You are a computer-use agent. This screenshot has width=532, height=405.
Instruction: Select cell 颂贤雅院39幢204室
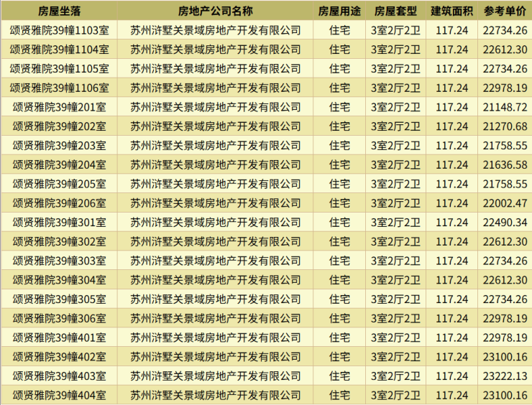pos(60,165)
